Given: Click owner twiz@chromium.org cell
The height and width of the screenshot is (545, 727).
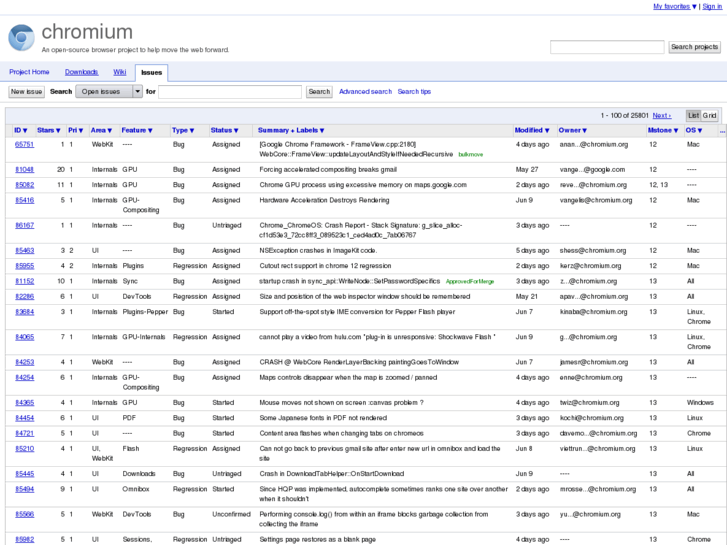Looking at the screenshot, I should tap(589, 403).
